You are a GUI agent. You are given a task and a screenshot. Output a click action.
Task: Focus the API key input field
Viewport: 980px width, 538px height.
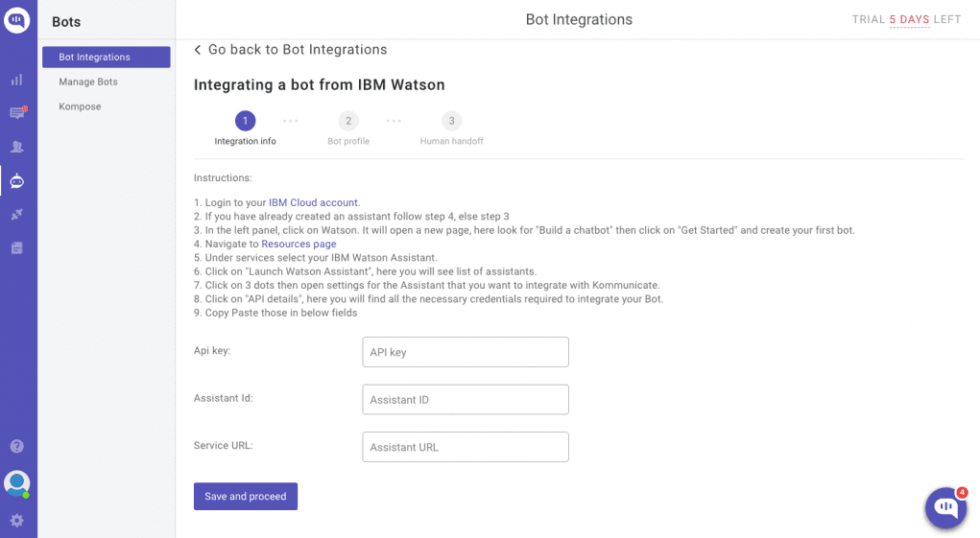[x=466, y=352]
